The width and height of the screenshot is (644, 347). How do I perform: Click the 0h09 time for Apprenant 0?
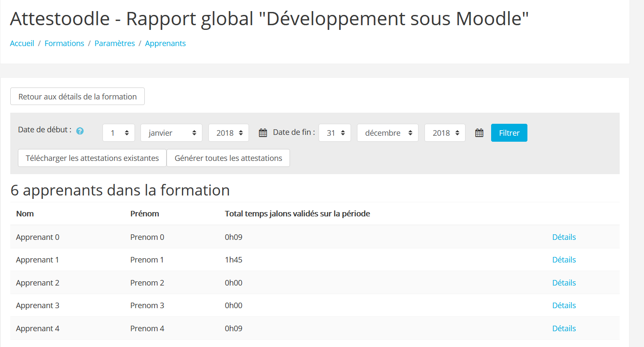pos(234,237)
